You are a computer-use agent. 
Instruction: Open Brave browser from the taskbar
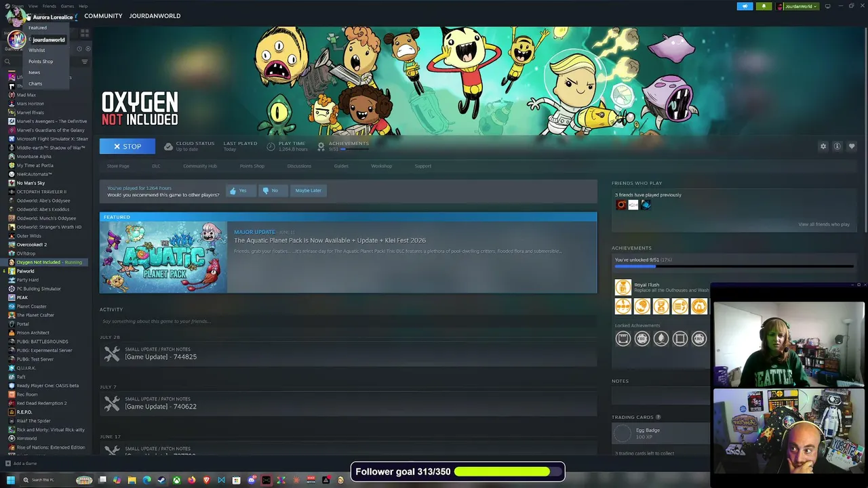206,480
